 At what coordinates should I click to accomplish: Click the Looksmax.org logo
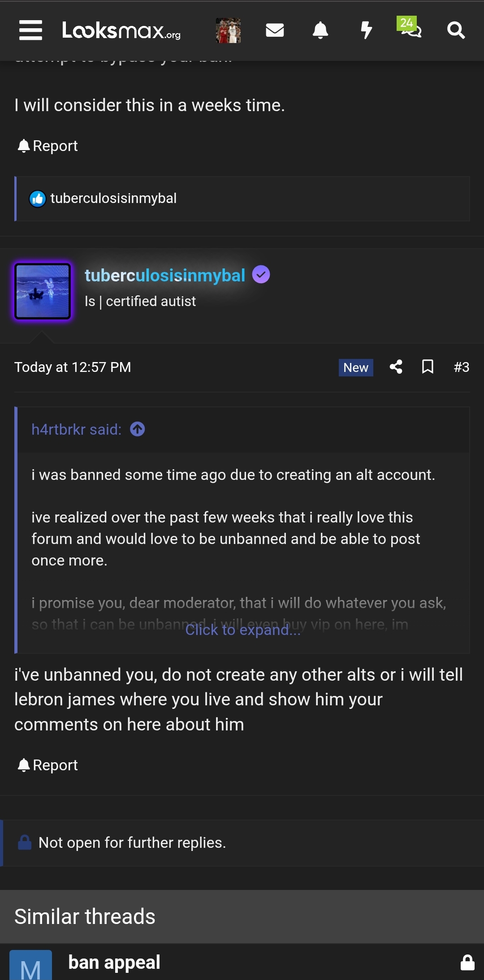[121, 32]
